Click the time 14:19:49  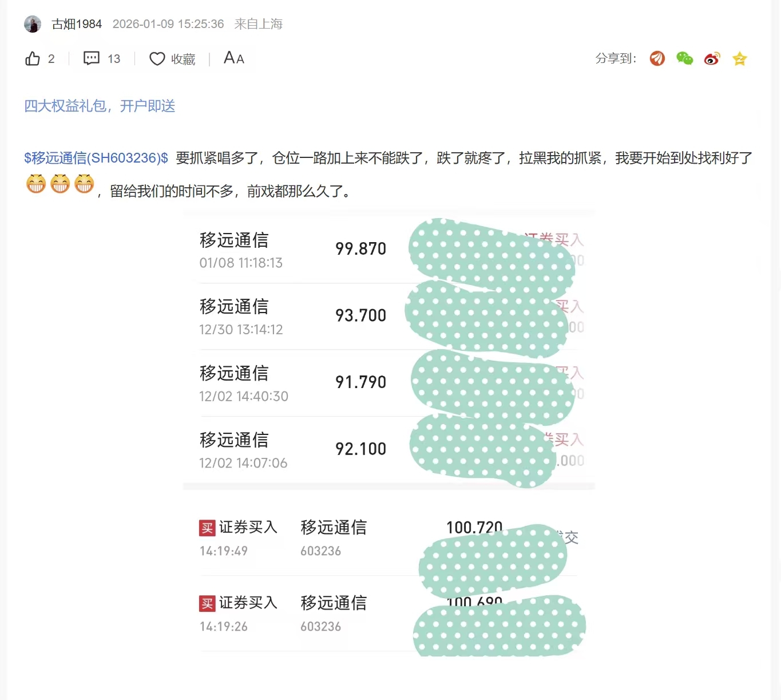click(224, 551)
